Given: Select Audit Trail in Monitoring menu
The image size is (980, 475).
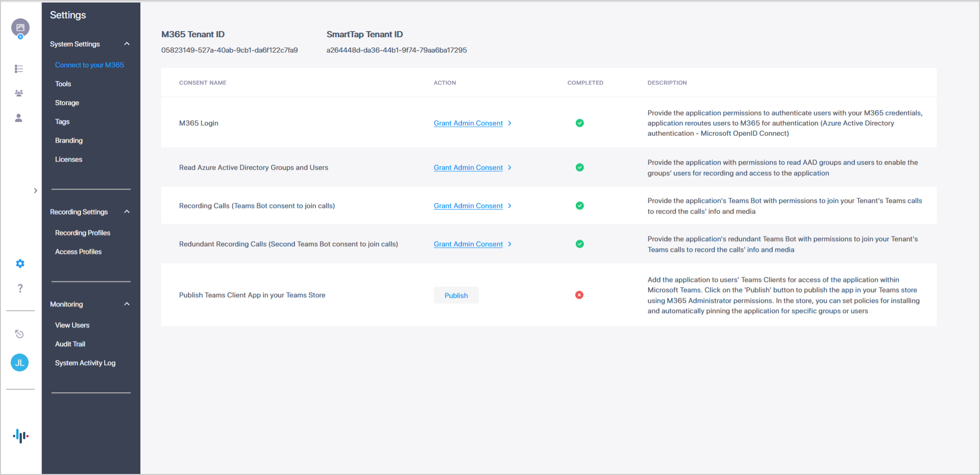Looking at the screenshot, I should pos(70,344).
